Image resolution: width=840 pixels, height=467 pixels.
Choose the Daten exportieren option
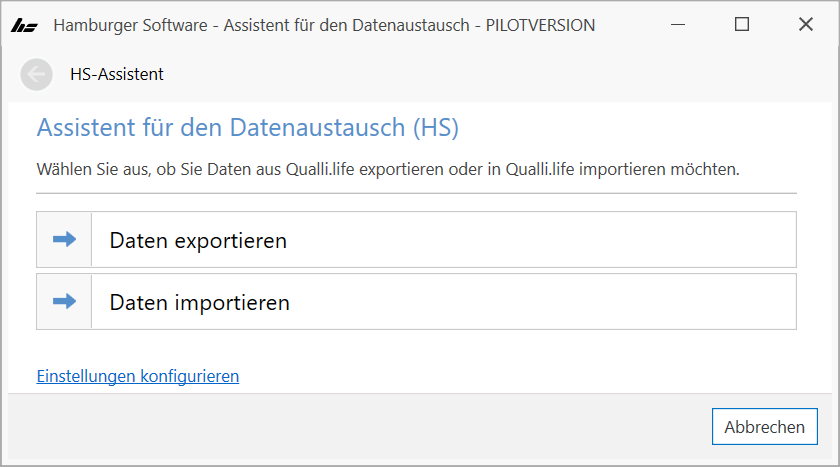198,240
